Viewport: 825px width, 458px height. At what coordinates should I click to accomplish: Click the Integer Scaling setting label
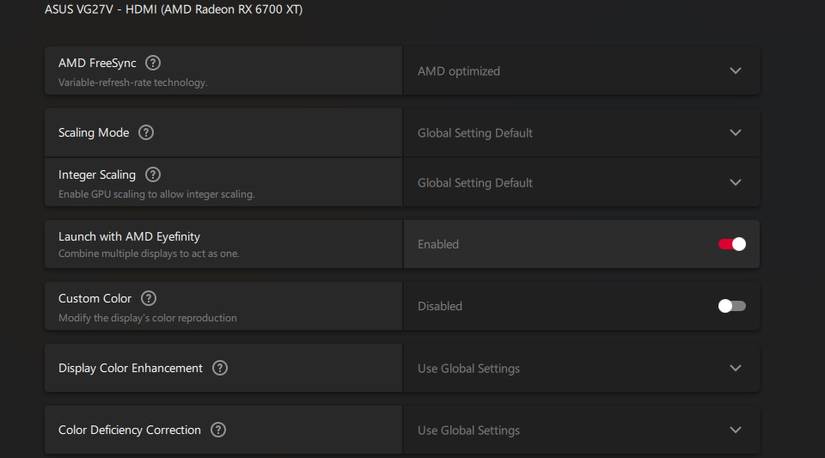pyautogui.click(x=97, y=175)
